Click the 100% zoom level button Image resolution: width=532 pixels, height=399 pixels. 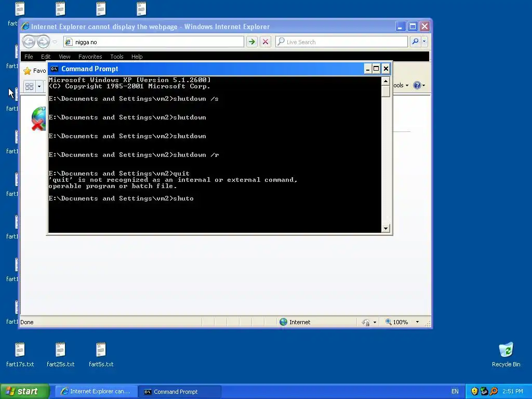click(x=396, y=322)
